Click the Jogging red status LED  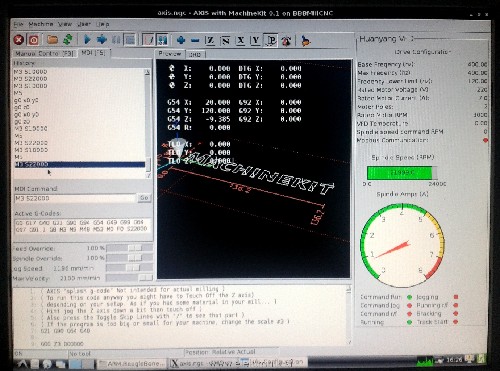[x=456, y=297]
